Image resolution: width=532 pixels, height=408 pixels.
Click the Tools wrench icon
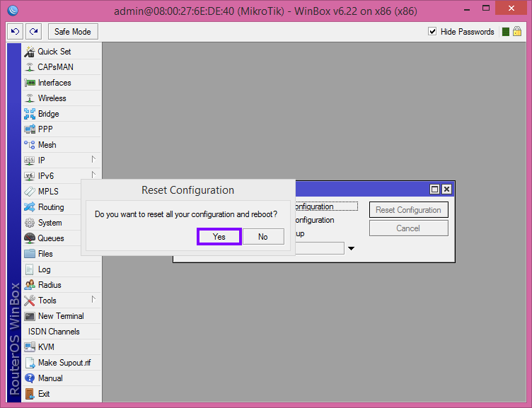coord(30,301)
